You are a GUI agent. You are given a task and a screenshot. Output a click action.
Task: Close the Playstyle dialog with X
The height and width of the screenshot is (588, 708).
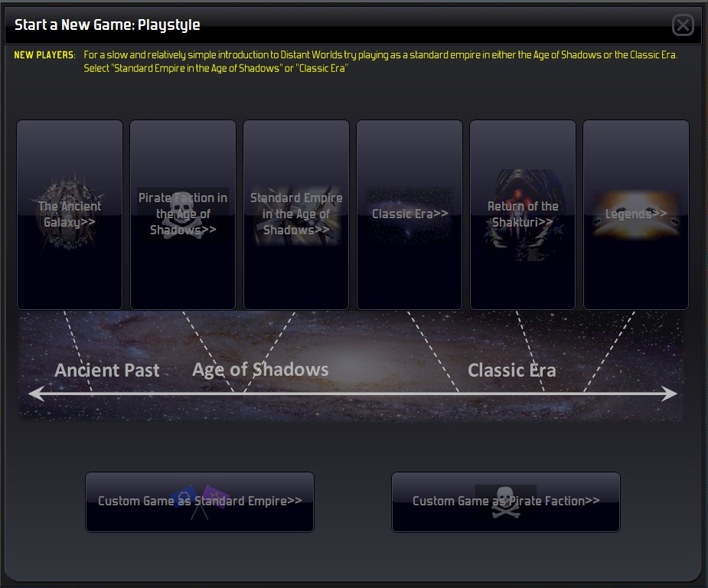(x=683, y=24)
